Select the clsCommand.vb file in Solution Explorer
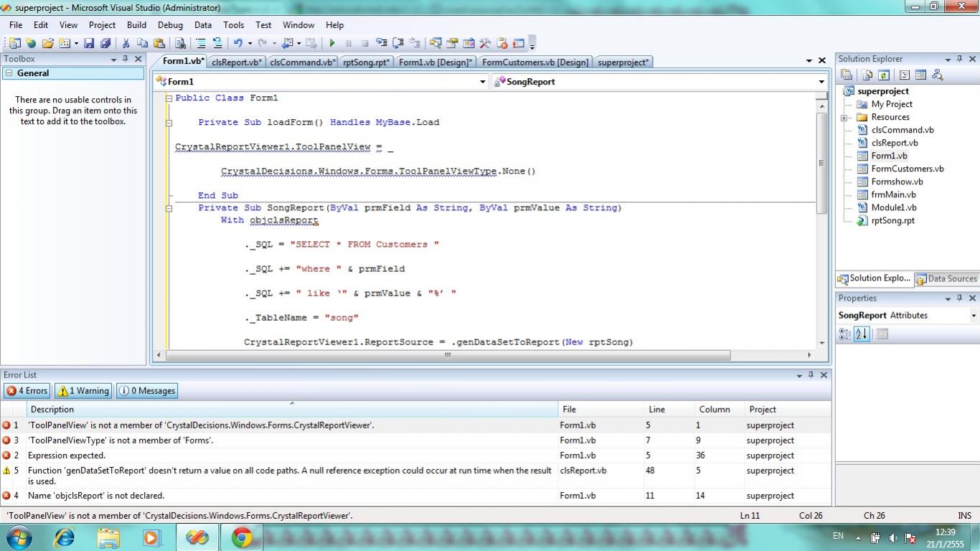Viewport: 980px width, 551px height. click(x=903, y=131)
